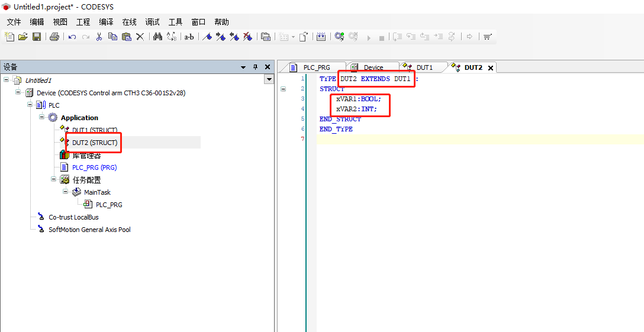644x332 pixels.
Task: Cut selection with the scissors icon
Action: pyautogui.click(x=99, y=37)
